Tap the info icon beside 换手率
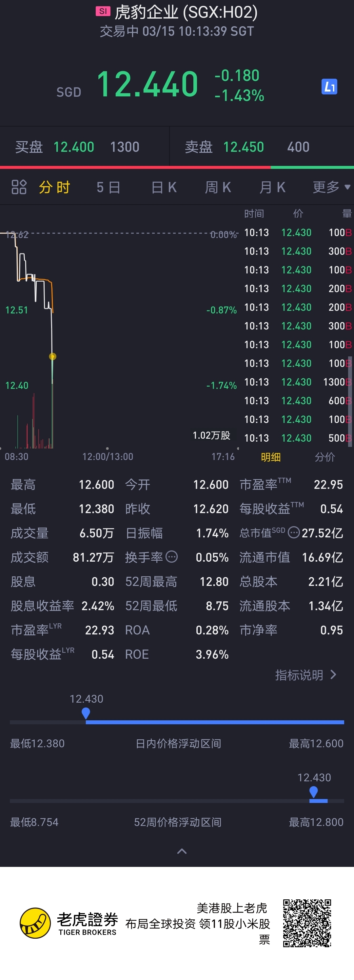Screen dimensions: 354x980 (x=171, y=557)
